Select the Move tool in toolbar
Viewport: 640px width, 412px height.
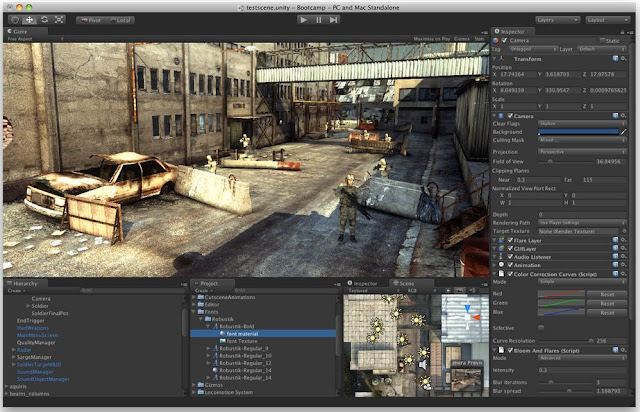pos(29,20)
